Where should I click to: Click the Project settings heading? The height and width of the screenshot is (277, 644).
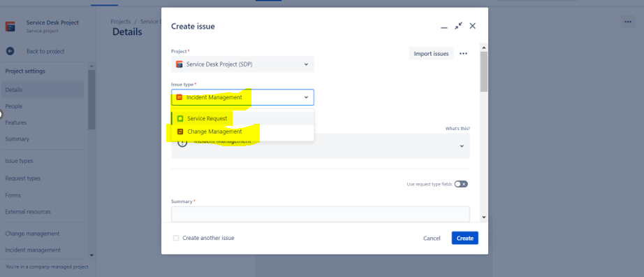coord(25,71)
